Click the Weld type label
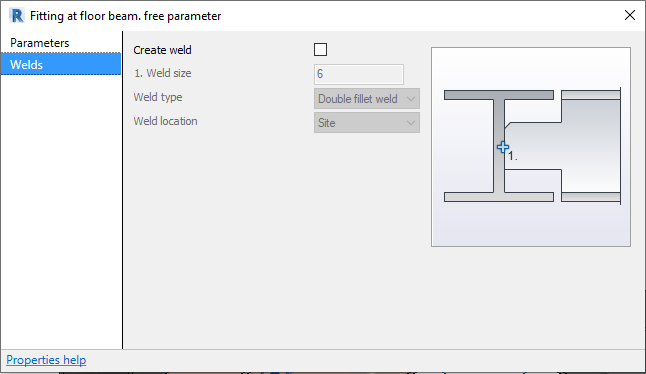The image size is (646, 374). tap(158, 98)
